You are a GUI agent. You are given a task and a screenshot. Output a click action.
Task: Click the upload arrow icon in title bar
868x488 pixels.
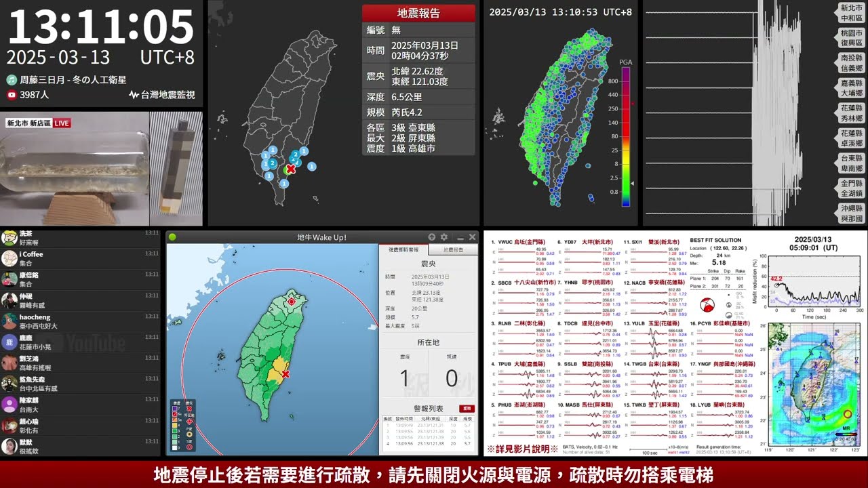tap(431, 237)
